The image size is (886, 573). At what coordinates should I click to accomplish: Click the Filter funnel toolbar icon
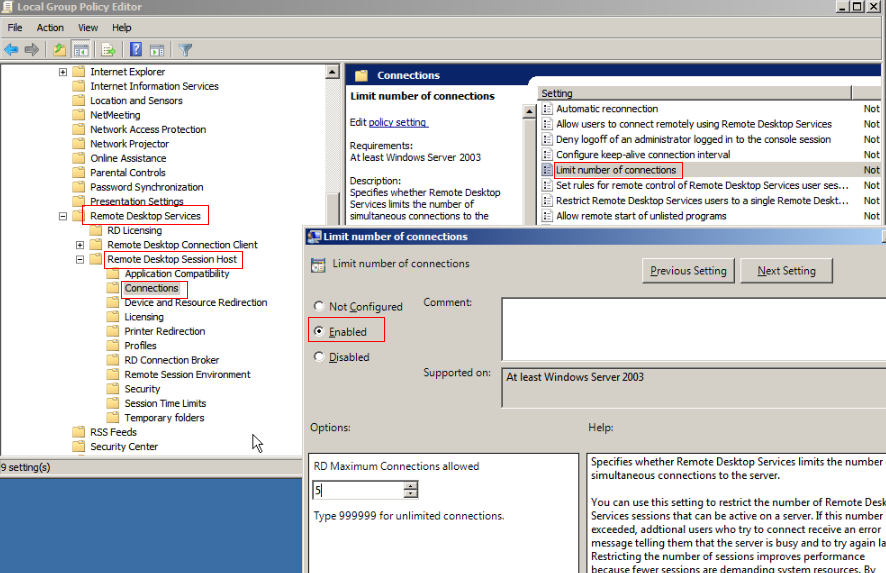pos(185,50)
